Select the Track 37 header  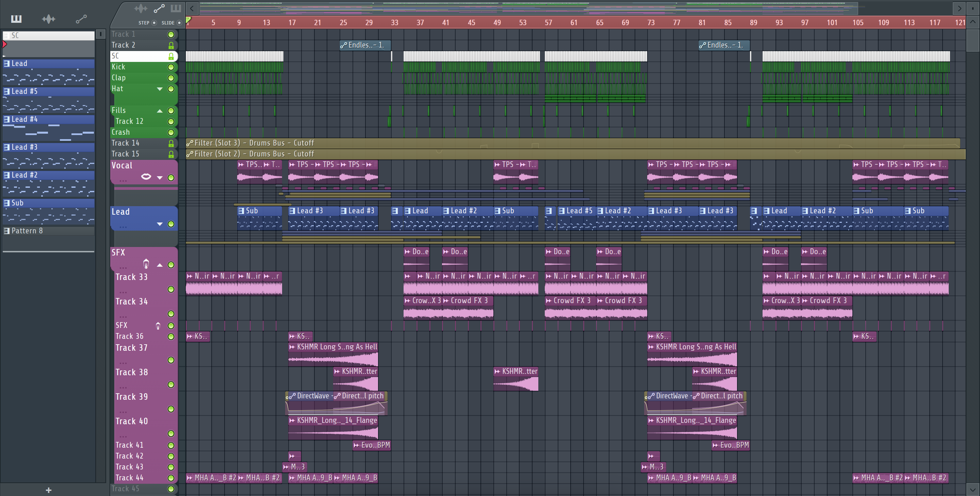pyautogui.click(x=146, y=354)
